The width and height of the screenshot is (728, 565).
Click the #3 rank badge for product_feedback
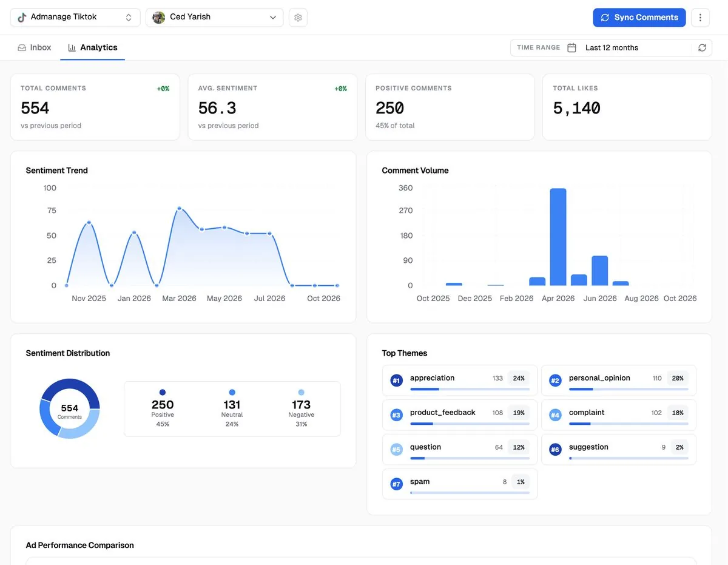pyautogui.click(x=397, y=415)
